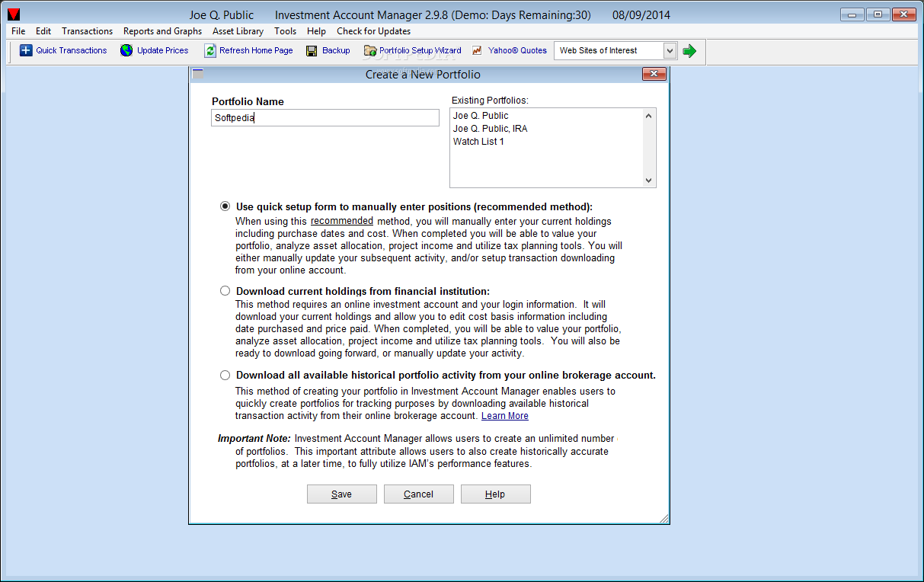Click the Cancel button
Image resolution: width=924 pixels, height=582 pixels.
click(419, 494)
